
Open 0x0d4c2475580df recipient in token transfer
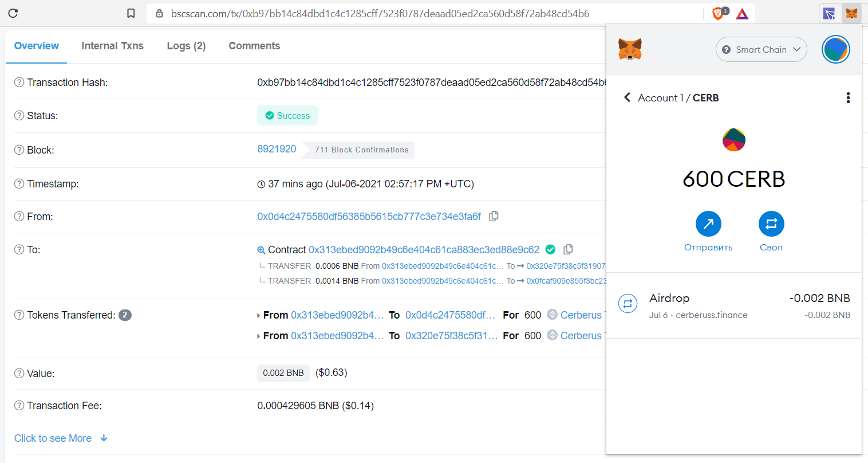(450, 315)
